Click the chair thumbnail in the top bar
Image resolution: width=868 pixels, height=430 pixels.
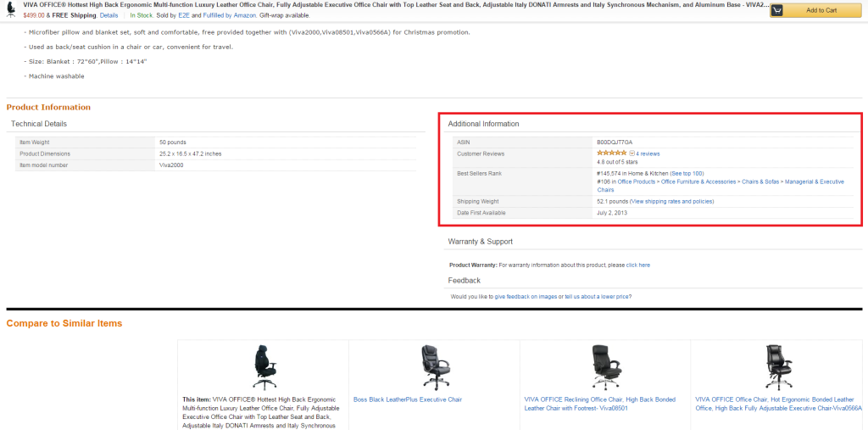(x=9, y=9)
